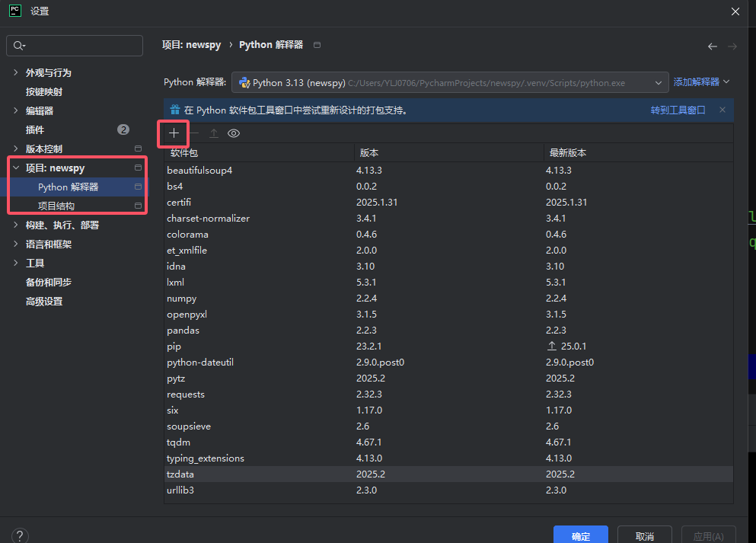This screenshot has height=543, width=756.
Task: Click Python icon in interpreter dropdown
Action: click(x=244, y=82)
